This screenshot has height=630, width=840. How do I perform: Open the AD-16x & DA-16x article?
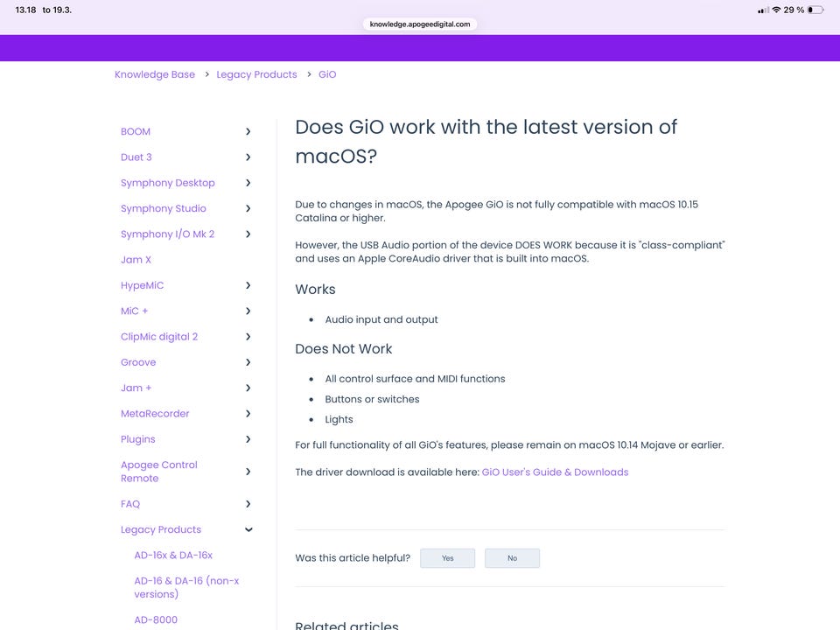pyautogui.click(x=173, y=556)
